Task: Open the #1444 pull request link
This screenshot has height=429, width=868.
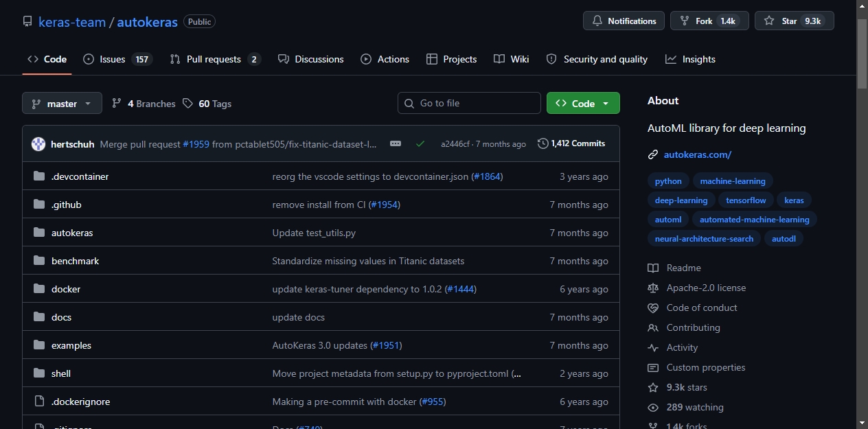Action: coord(461,289)
